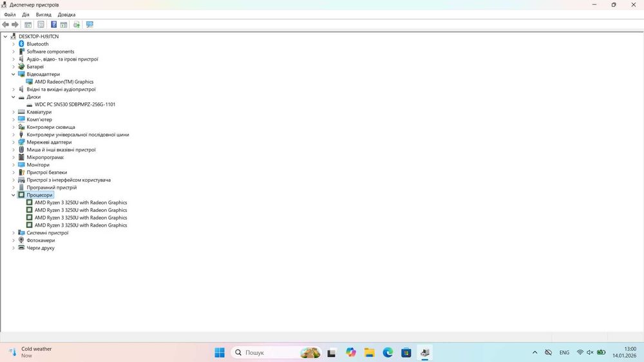
Task: Click the Процесори category chip icon
Action: [x=21, y=195]
